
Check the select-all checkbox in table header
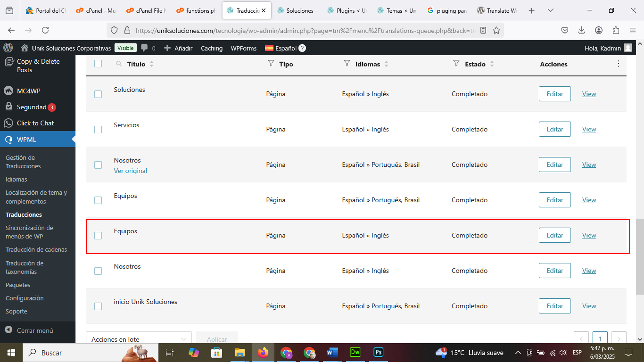[x=98, y=64]
